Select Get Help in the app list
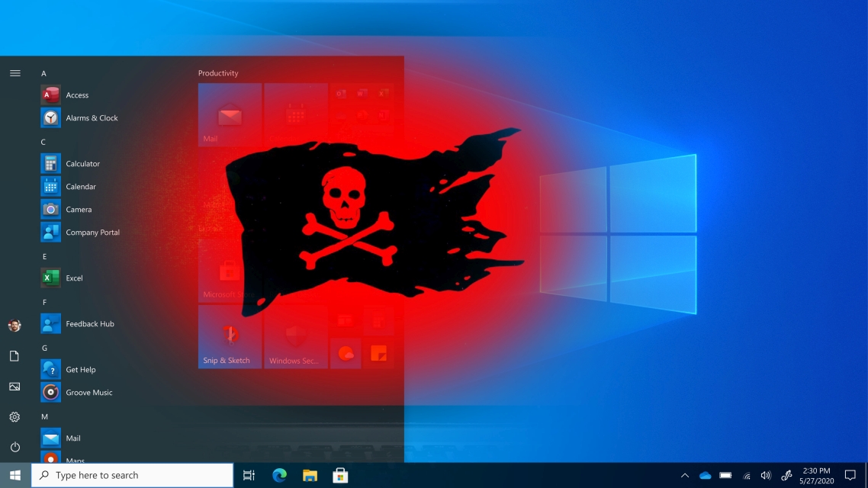Viewport: 868px width, 488px height. (80, 370)
